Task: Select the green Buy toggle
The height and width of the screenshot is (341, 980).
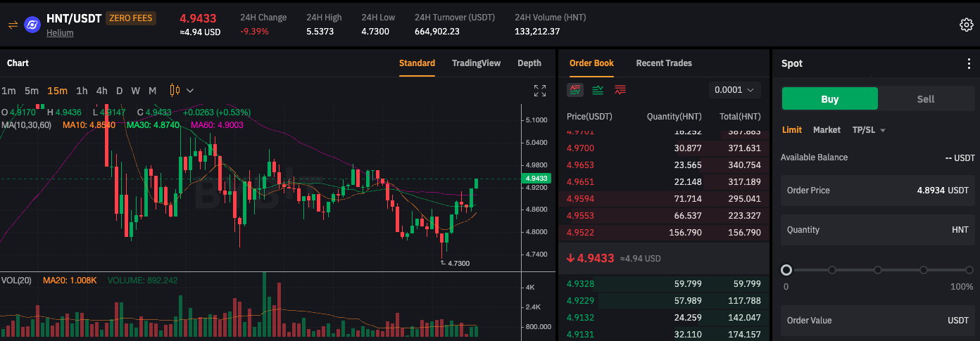Action: [830, 99]
